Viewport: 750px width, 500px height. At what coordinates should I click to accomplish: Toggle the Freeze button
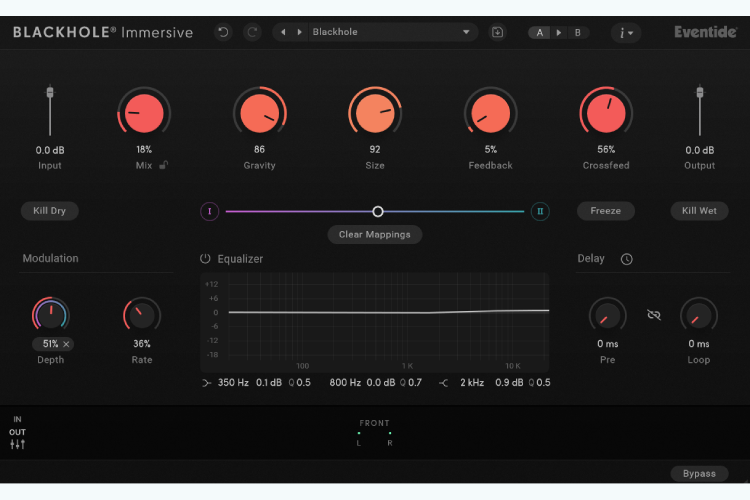tap(606, 211)
